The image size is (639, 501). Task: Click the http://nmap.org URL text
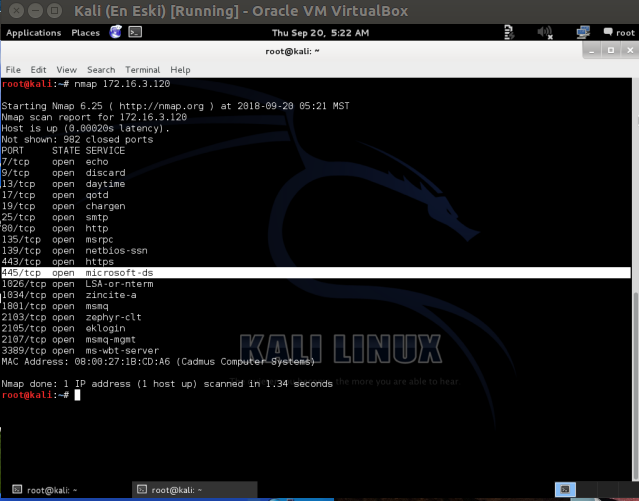161,106
